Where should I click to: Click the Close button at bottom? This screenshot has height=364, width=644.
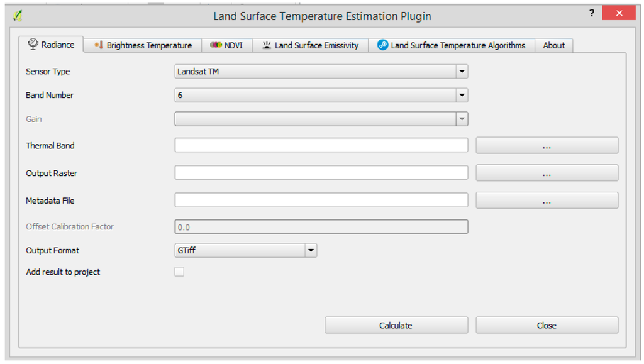pos(547,325)
